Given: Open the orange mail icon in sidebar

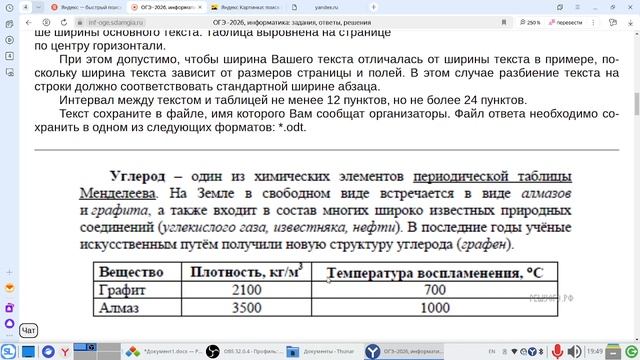Looking at the screenshot, I should tap(9, 288).
